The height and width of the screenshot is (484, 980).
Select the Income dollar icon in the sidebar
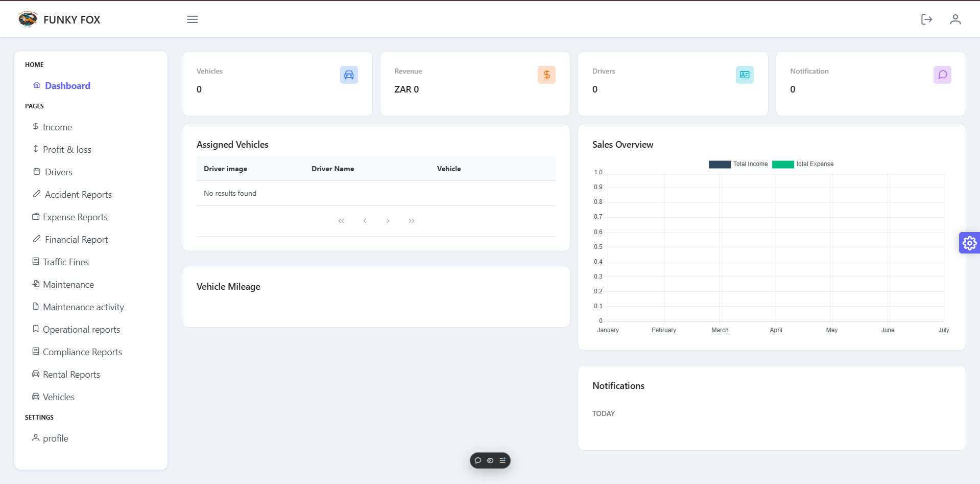coord(35,127)
